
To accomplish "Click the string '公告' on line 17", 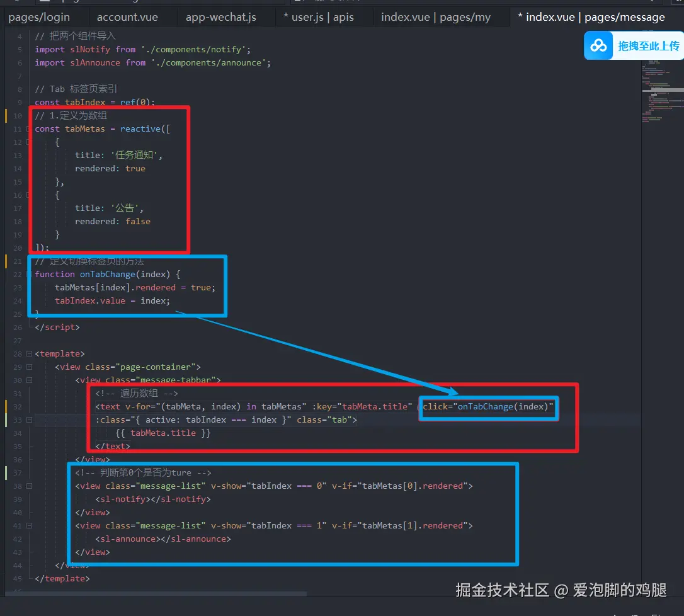I will pos(125,208).
